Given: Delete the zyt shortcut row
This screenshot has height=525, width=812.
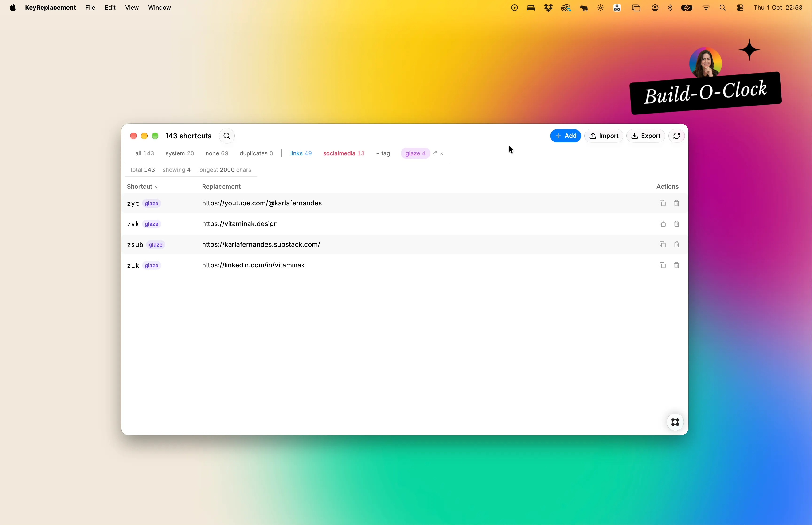Looking at the screenshot, I should [x=677, y=203].
